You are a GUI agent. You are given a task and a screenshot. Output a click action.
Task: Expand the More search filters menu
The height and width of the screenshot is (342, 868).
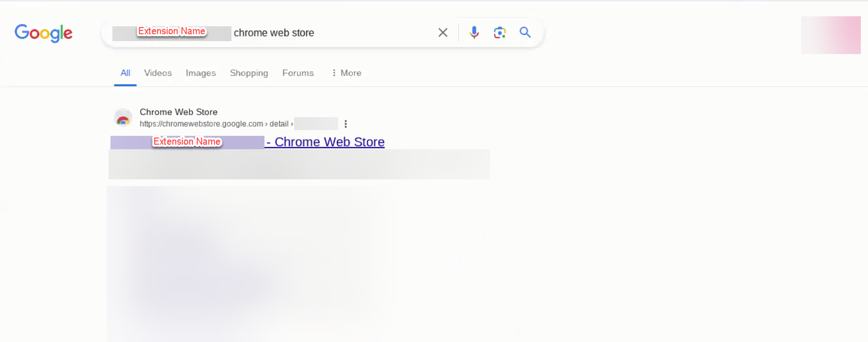click(346, 73)
